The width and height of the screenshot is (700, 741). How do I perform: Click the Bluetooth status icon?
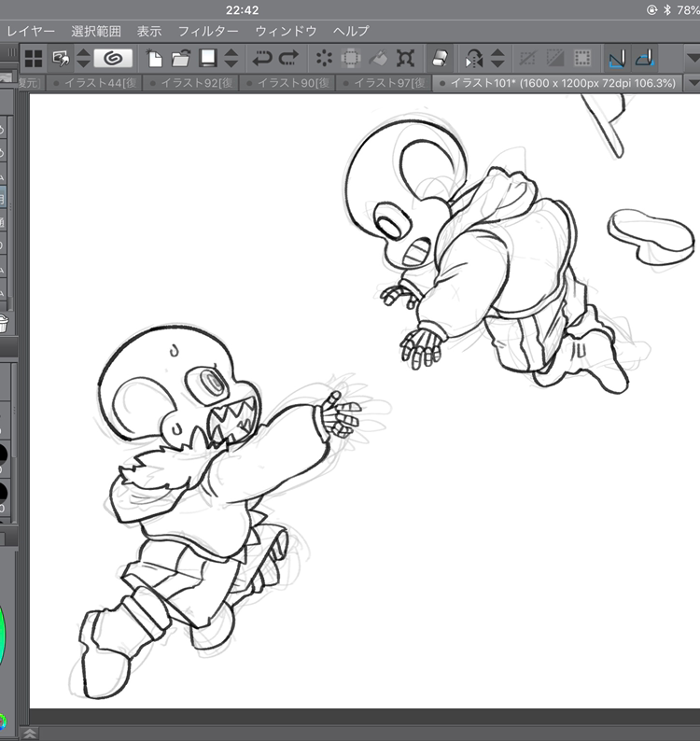667,9
